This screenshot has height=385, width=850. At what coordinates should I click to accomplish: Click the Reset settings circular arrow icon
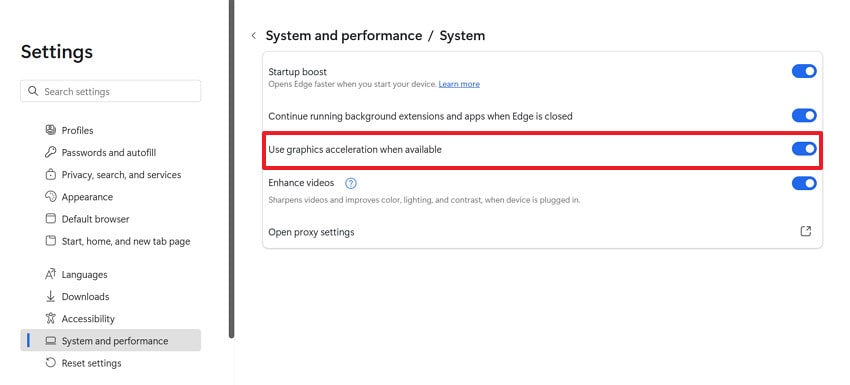[x=50, y=363]
